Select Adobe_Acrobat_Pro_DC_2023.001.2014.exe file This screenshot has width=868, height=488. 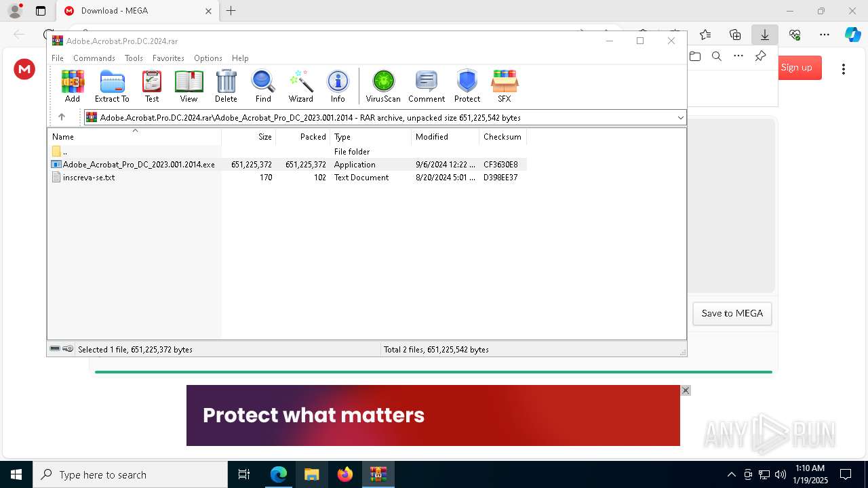click(x=288, y=165)
